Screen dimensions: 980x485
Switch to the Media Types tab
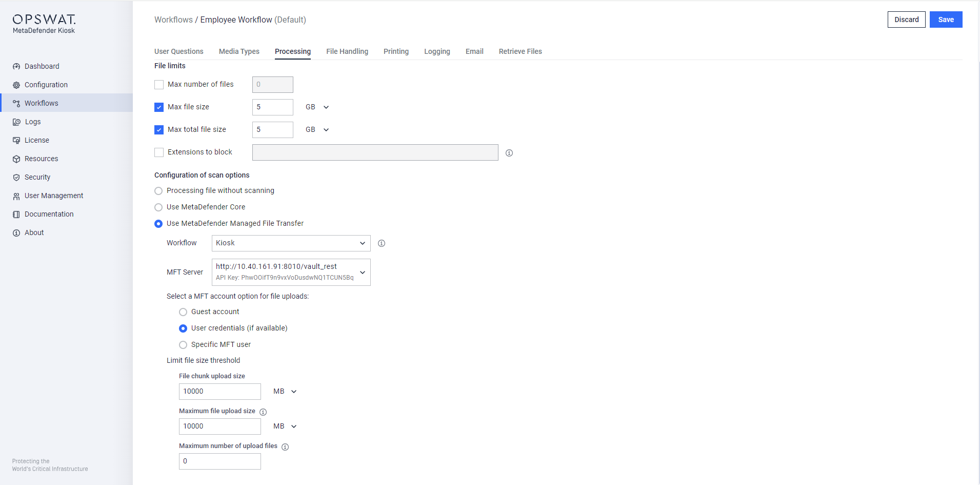239,51
